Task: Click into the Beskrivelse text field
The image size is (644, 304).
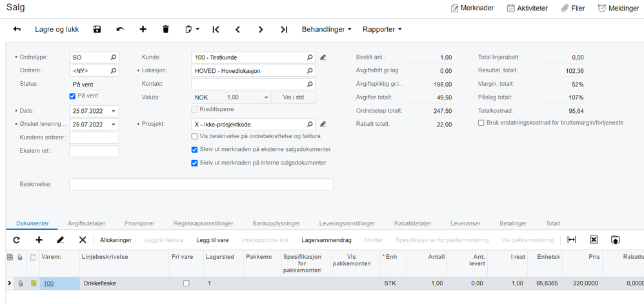Action: [201, 185]
